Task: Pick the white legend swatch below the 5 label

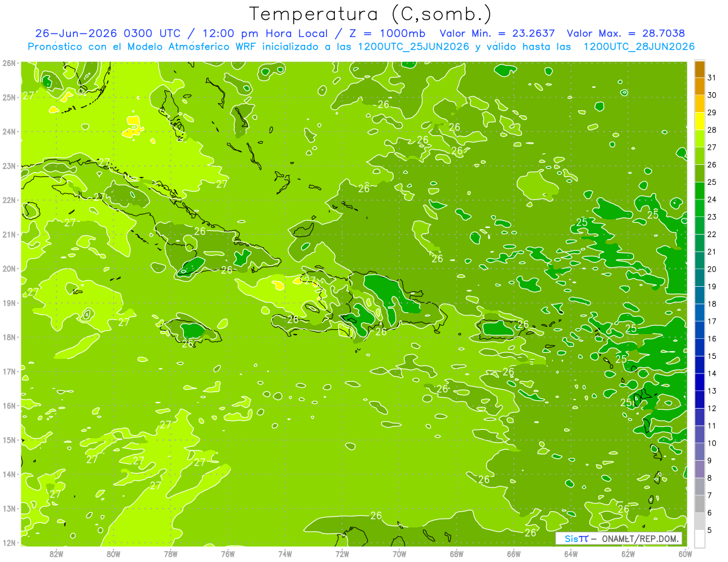Action: pyautogui.click(x=699, y=538)
